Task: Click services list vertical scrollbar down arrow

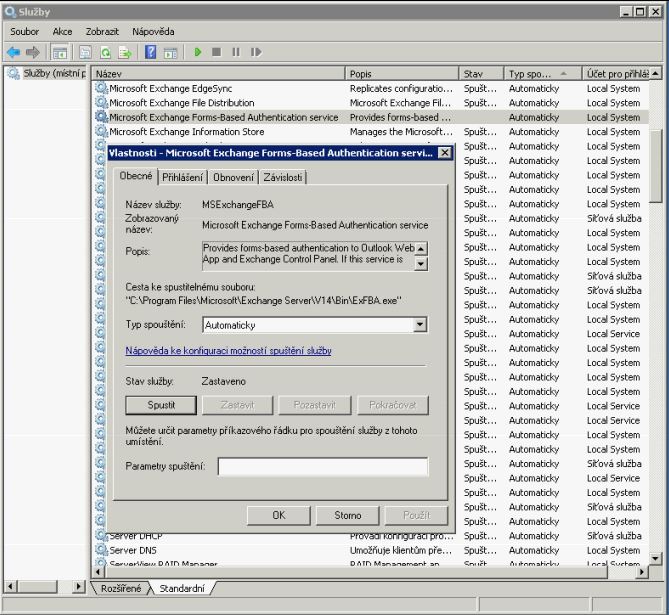Action: coord(655,557)
